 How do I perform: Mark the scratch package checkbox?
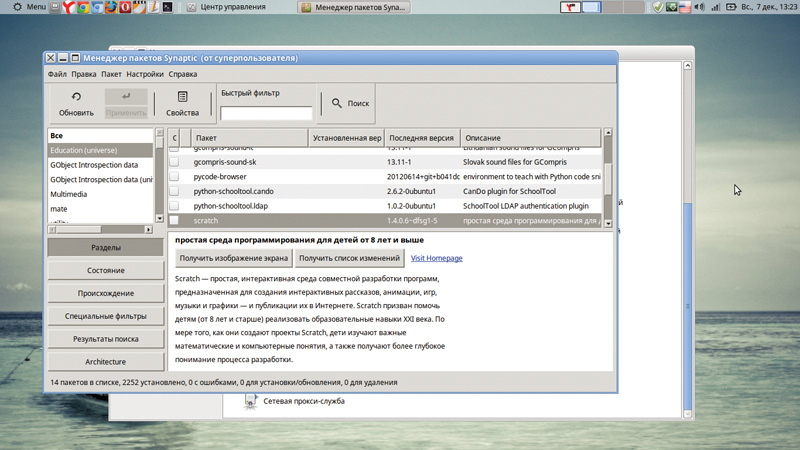click(x=174, y=220)
